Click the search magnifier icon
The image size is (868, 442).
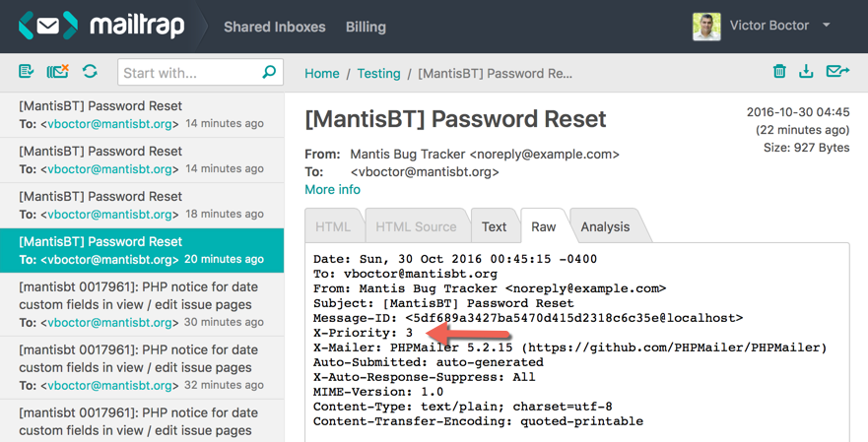(269, 72)
